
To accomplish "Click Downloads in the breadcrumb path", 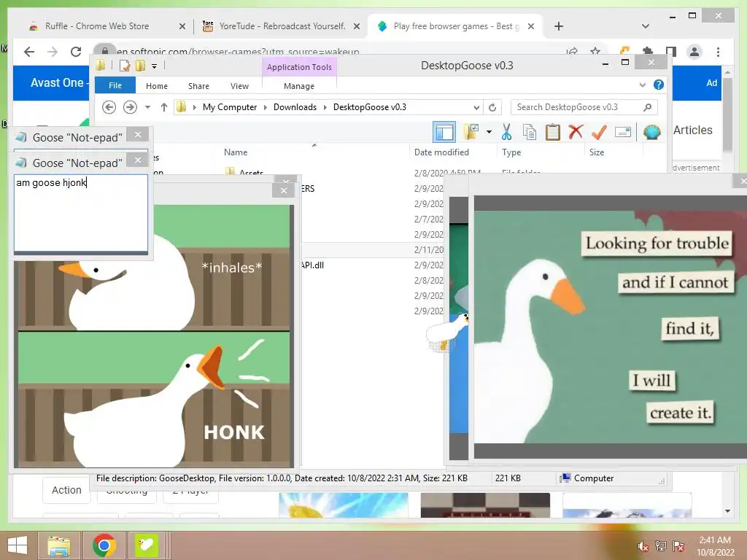I will (x=295, y=107).
